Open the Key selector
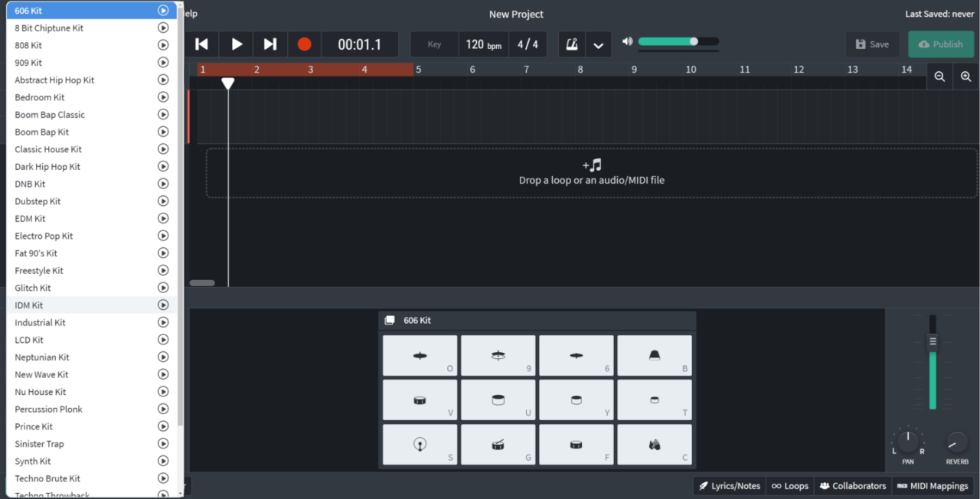This screenshot has height=499, width=980. [x=434, y=44]
